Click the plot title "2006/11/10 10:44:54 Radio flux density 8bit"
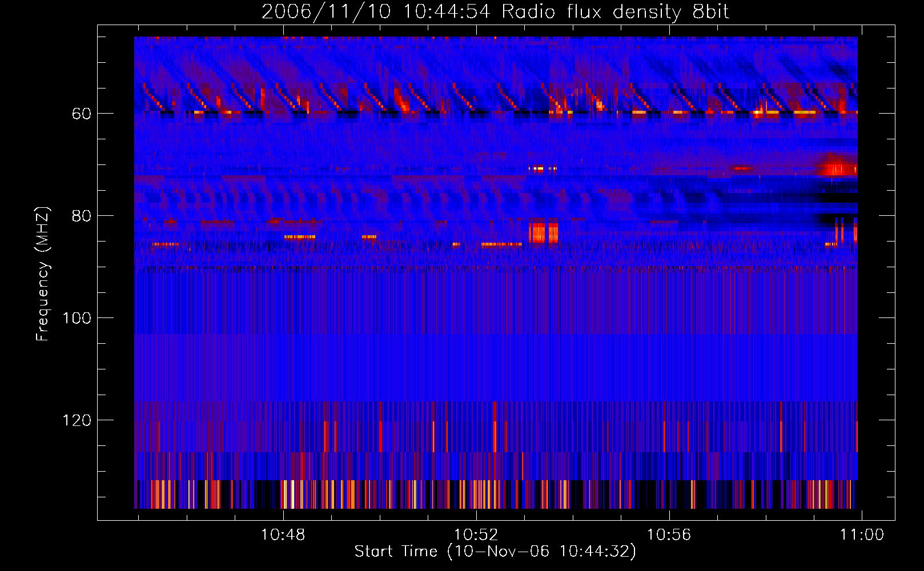 coord(495,11)
